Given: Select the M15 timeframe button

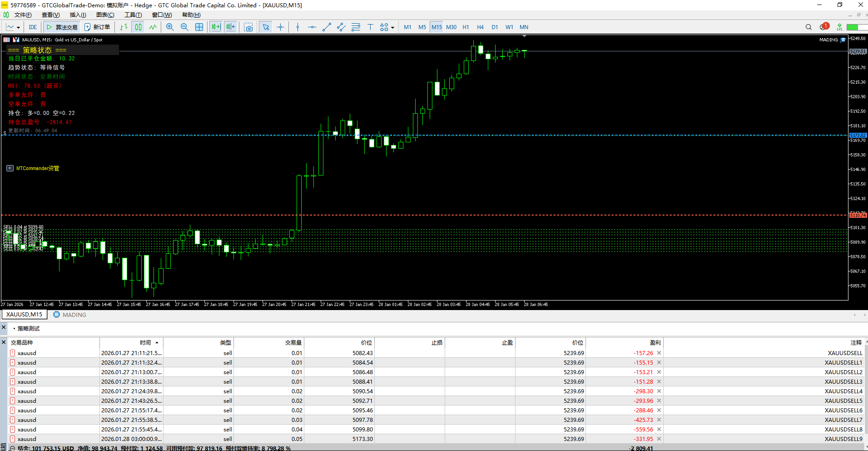Looking at the screenshot, I should (x=436, y=27).
